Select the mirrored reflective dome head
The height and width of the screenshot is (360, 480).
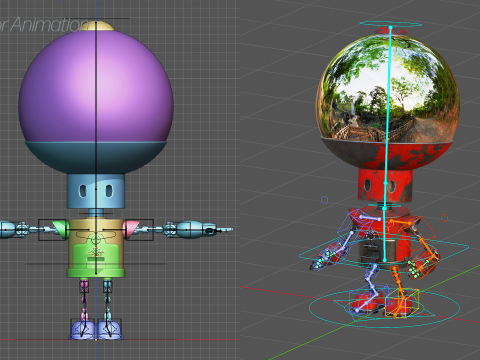point(388,88)
